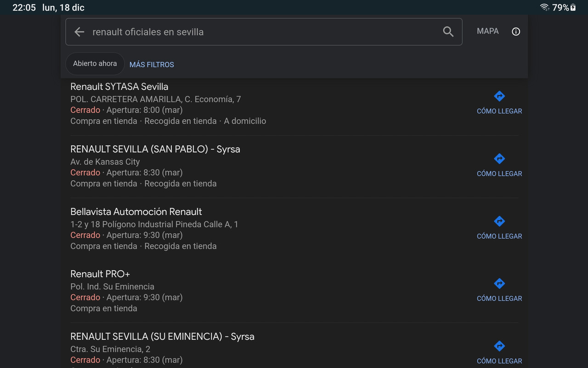Tap Bellavista hours Apertura: 9:30 (mar)
The image size is (588, 368).
[145, 235]
